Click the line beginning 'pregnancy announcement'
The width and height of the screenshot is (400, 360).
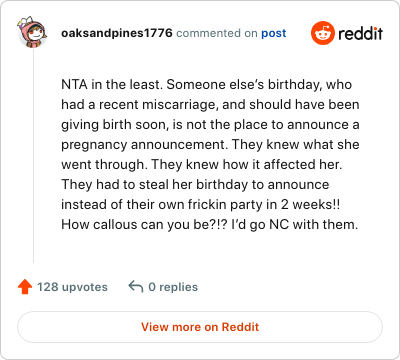[x=210, y=145]
